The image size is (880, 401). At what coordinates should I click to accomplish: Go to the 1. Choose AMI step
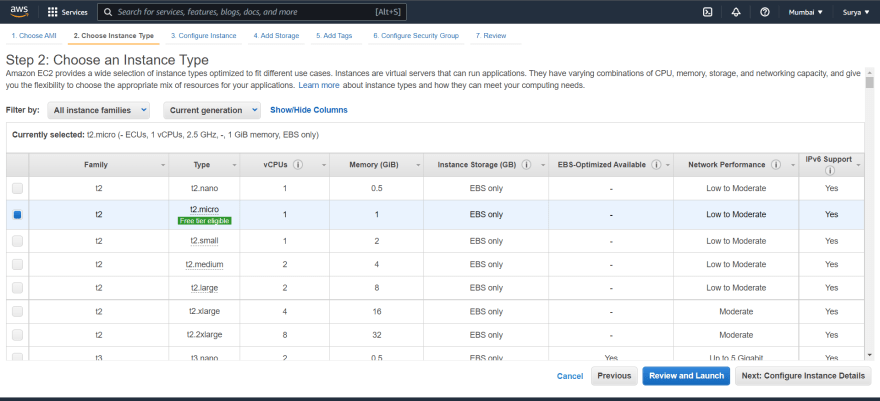tap(34, 35)
